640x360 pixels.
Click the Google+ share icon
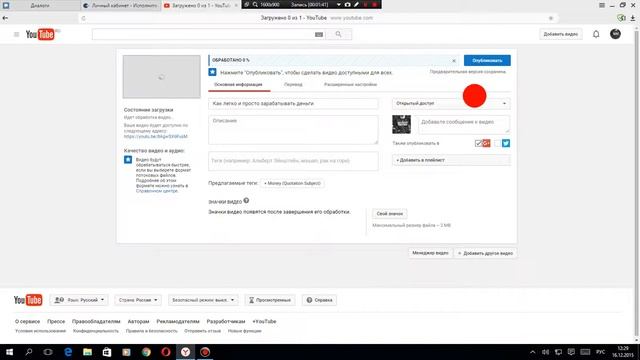click(x=486, y=143)
